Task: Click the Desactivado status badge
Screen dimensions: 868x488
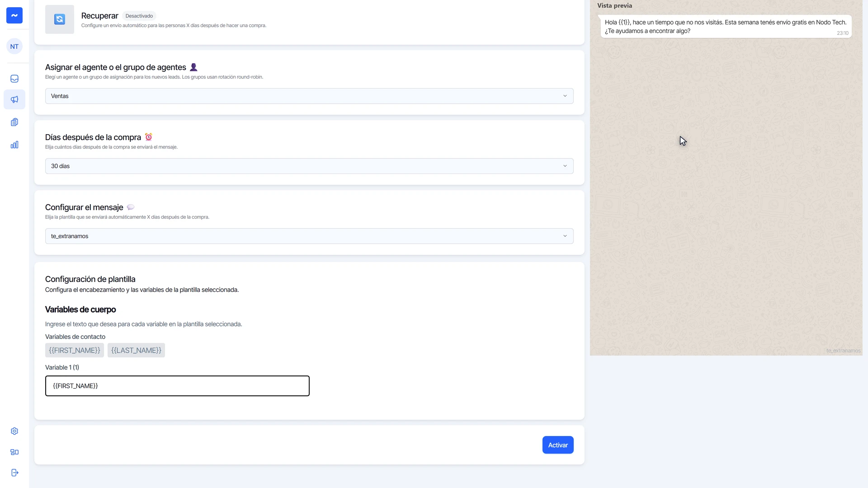Action: pos(139,16)
